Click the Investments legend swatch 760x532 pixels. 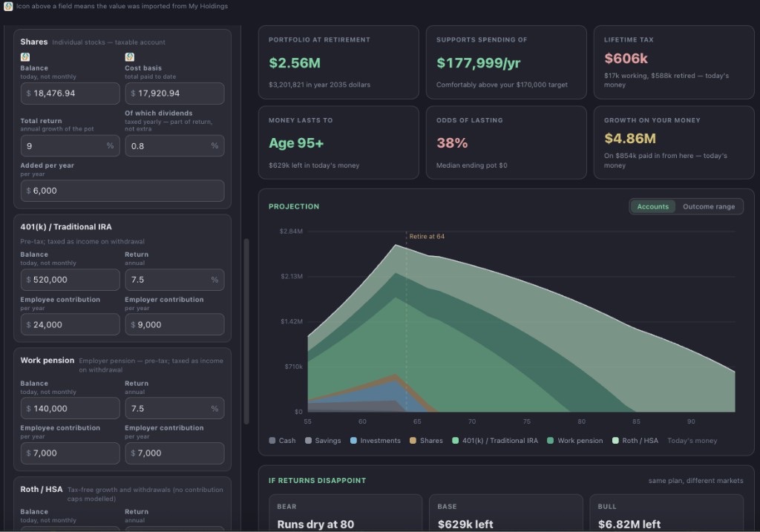(353, 441)
